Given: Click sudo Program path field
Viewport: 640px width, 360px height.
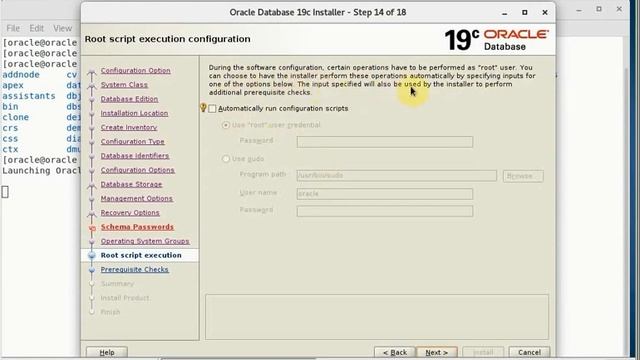Looking at the screenshot, I should click(397, 176).
